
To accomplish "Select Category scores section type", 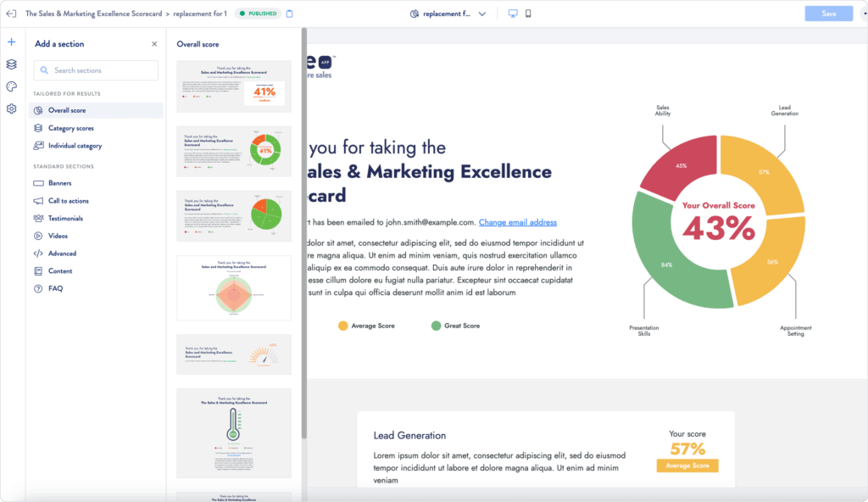I will pos(70,128).
